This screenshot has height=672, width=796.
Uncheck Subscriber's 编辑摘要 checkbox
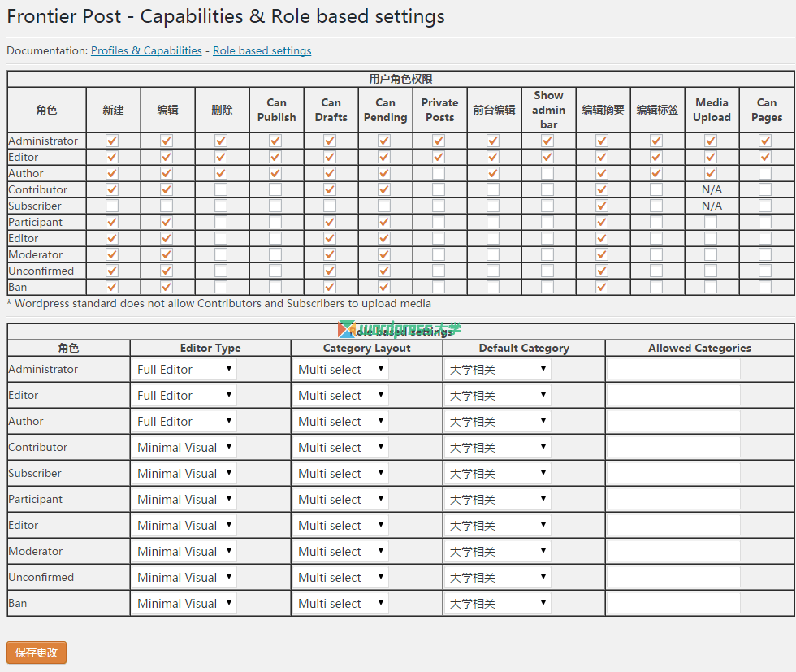602,206
